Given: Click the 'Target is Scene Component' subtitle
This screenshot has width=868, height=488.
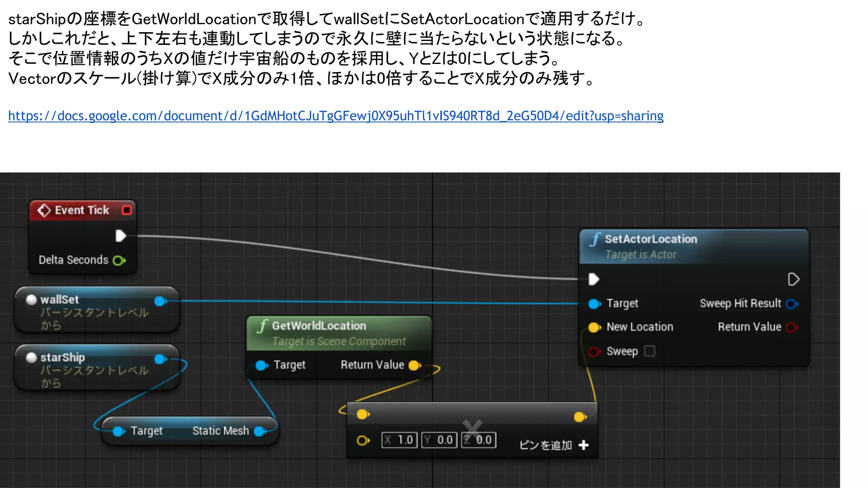Looking at the screenshot, I should click(339, 341).
